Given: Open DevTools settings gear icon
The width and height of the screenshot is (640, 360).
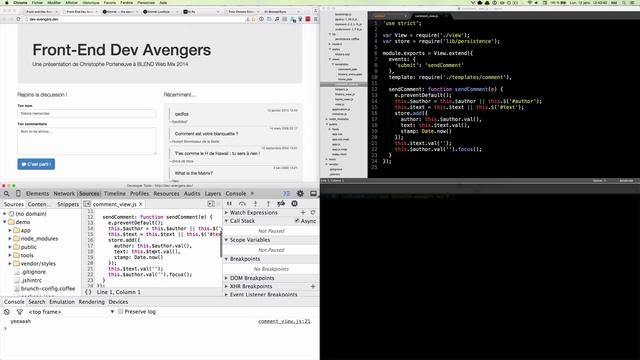Looking at the screenshot, I should [x=300, y=193].
